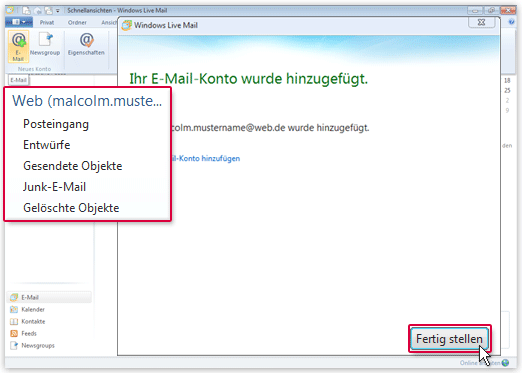Screen dimensions: 522x373
Task: Click the help icon at top right
Action: [511, 22]
